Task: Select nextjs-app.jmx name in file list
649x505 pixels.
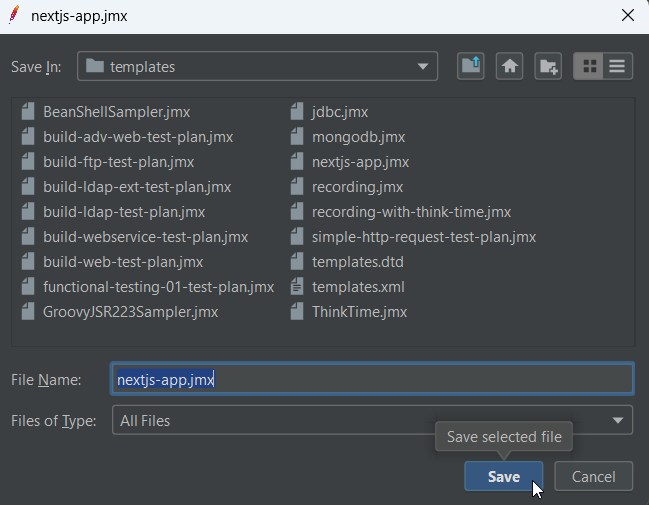Action: 361,162
